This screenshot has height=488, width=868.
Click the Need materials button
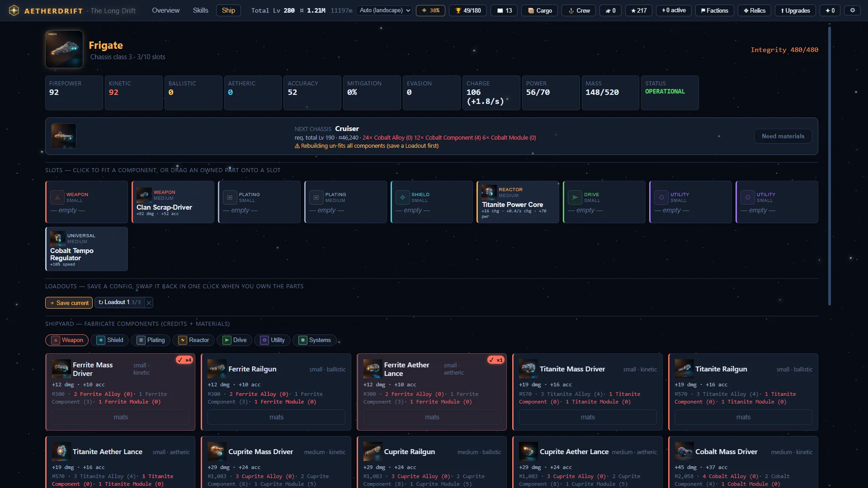tap(783, 136)
